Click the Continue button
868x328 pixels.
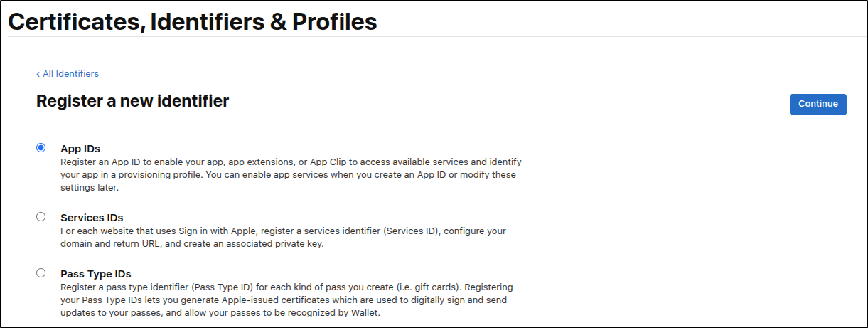(818, 104)
